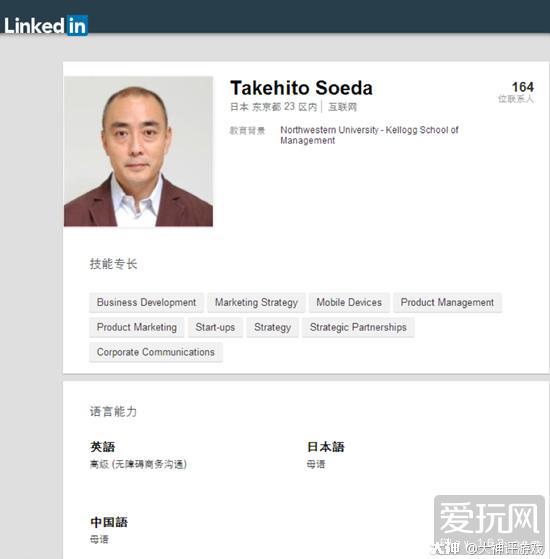Screen dimensions: 550x559
Task: Click the LinkedIn logo in header
Action: (x=46, y=25)
